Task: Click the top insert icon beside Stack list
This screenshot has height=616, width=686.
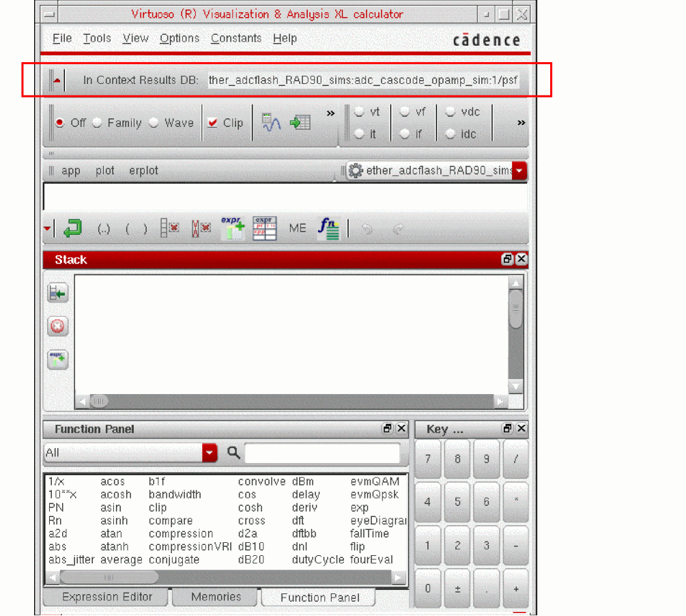Action: [57, 293]
